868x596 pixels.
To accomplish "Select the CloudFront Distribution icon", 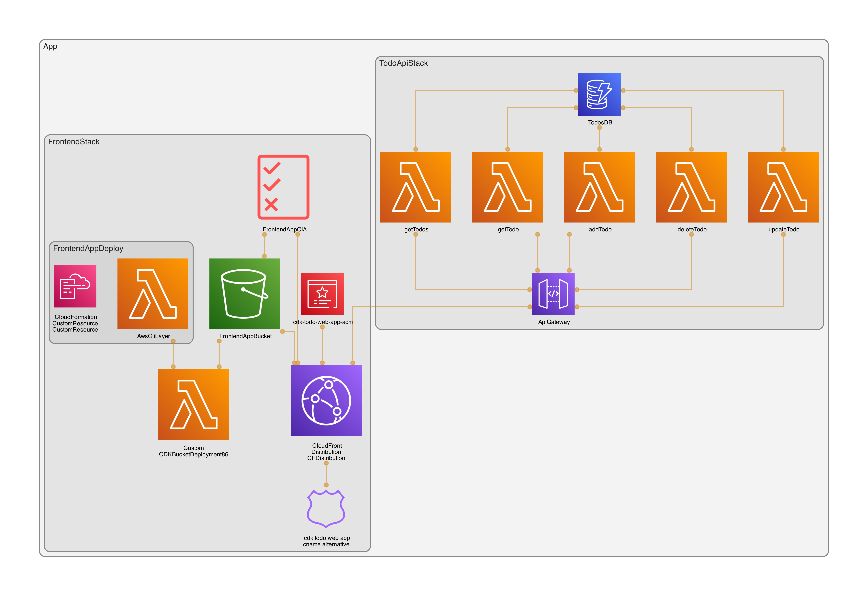I will [x=326, y=400].
